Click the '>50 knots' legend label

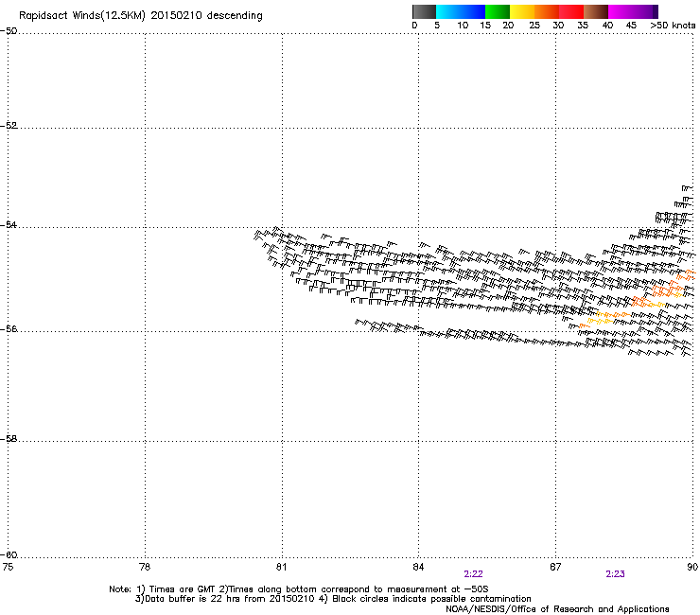click(673, 26)
